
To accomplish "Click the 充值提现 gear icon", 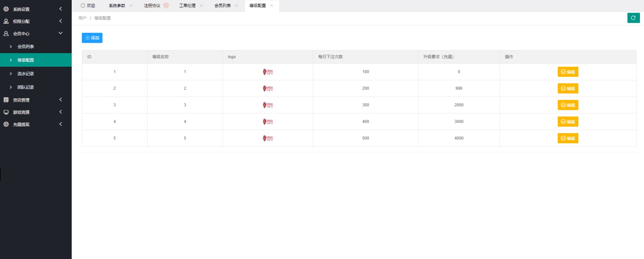I will (x=6, y=125).
